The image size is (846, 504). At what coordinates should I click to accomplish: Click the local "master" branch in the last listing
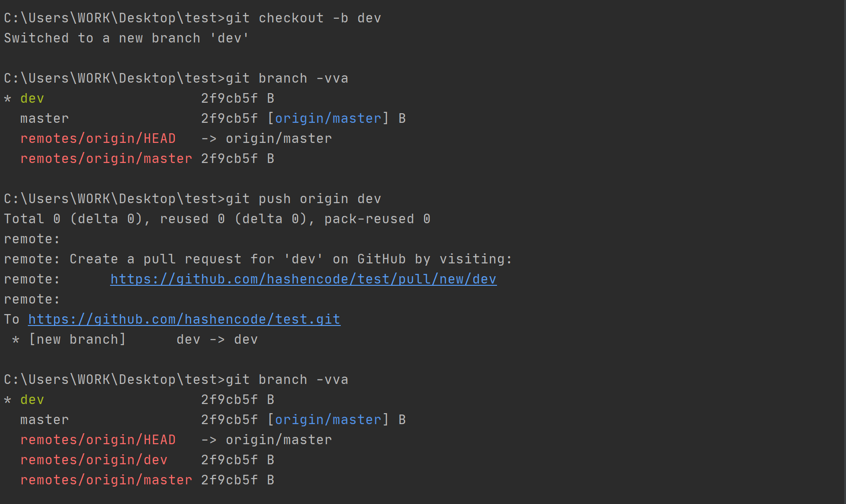44,420
